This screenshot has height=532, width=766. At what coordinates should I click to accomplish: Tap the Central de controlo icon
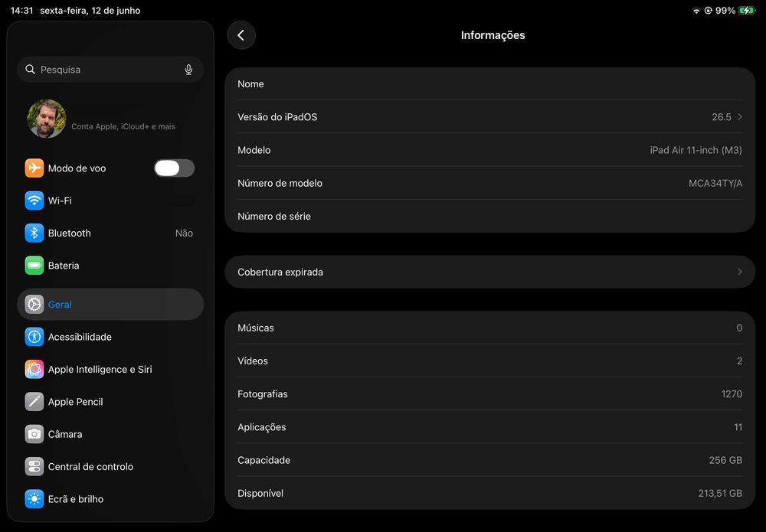click(34, 467)
